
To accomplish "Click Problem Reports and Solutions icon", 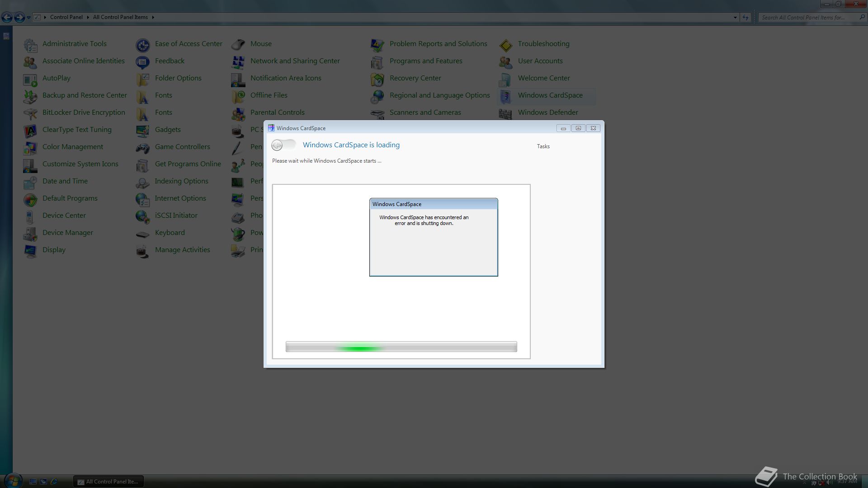I will pos(377,45).
